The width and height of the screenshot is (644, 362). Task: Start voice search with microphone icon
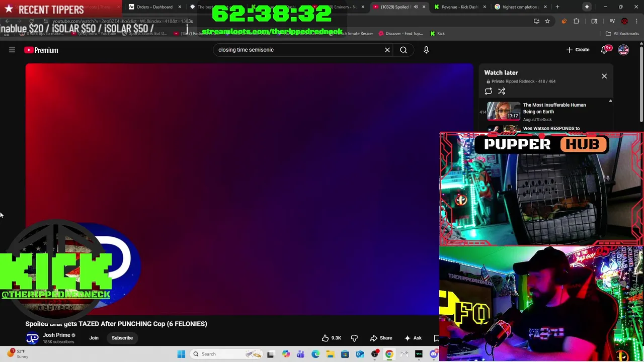[426, 50]
